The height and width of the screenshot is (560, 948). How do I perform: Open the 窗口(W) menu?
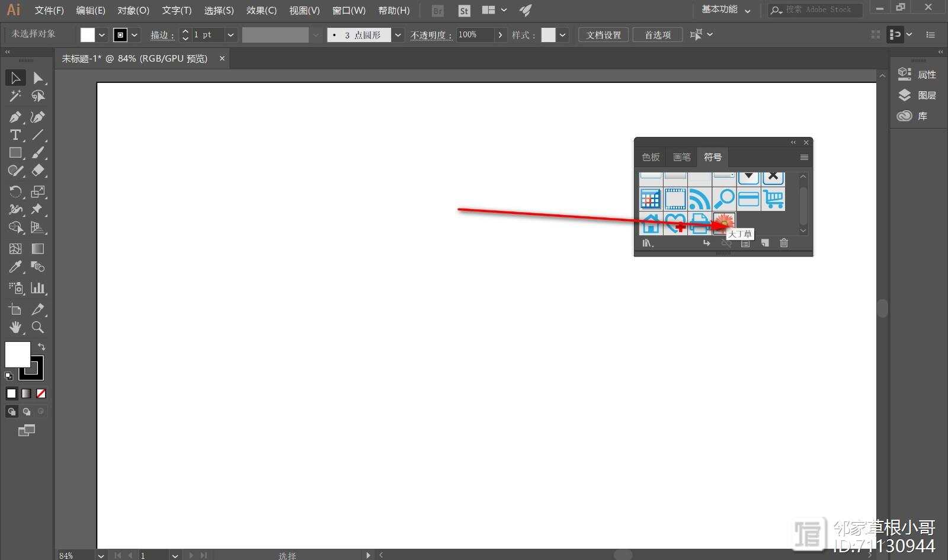pyautogui.click(x=349, y=11)
